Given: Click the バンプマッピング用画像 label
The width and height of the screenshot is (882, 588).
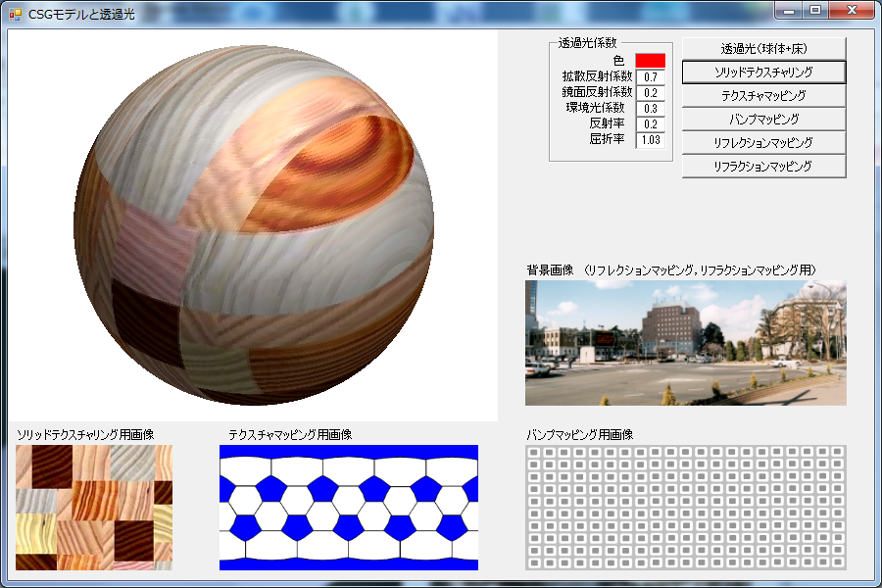Looking at the screenshot, I should 580,435.
